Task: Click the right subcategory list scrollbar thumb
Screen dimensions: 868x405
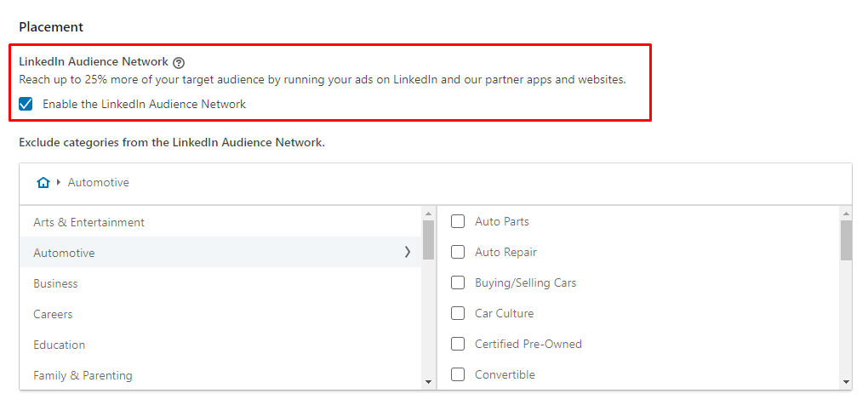Action: point(846,240)
